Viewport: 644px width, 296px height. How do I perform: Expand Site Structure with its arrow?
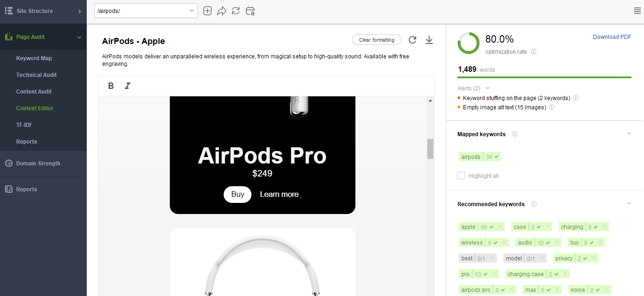pos(80,11)
